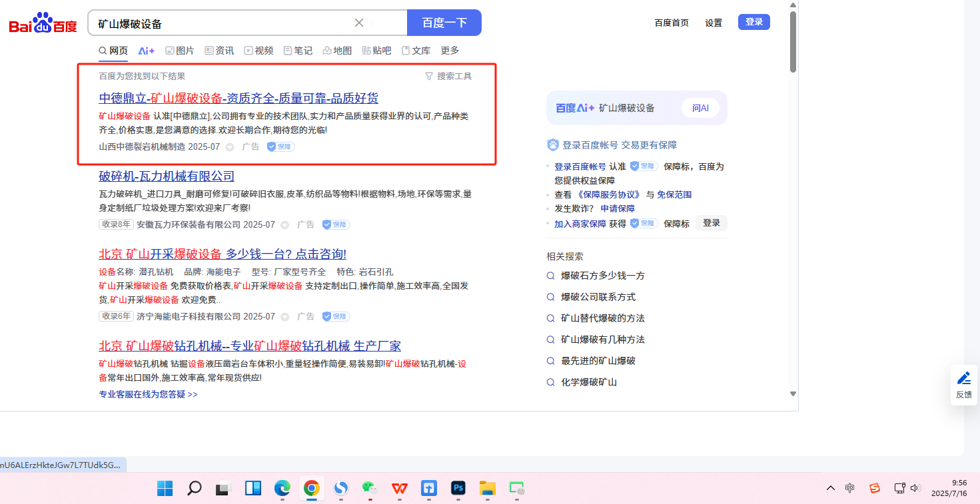Switch to the 图片 tab
The image size is (980, 504).
180,51
